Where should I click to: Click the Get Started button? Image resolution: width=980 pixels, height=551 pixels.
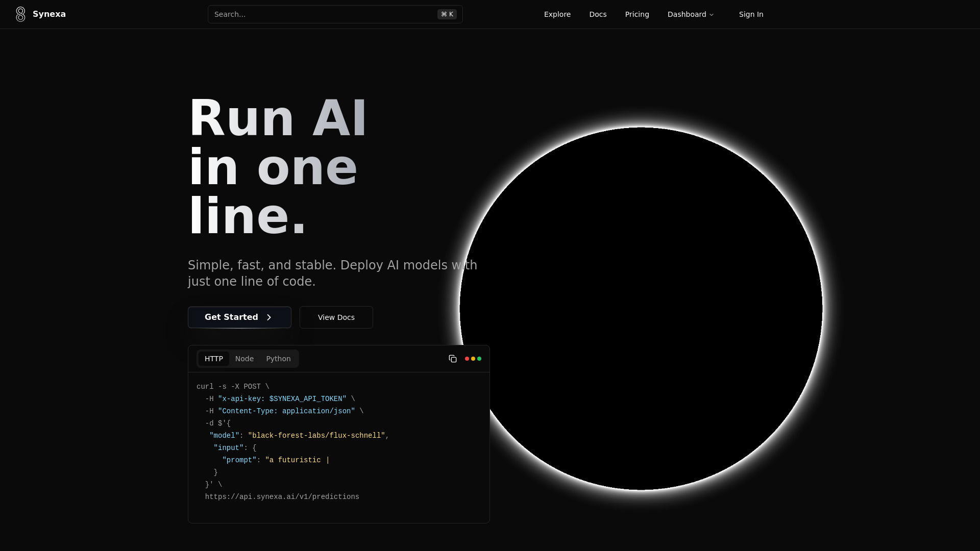point(239,317)
